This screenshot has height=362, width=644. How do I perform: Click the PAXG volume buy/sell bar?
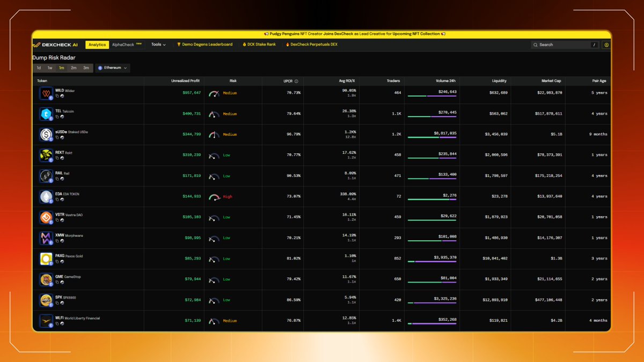tap(432, 262)
